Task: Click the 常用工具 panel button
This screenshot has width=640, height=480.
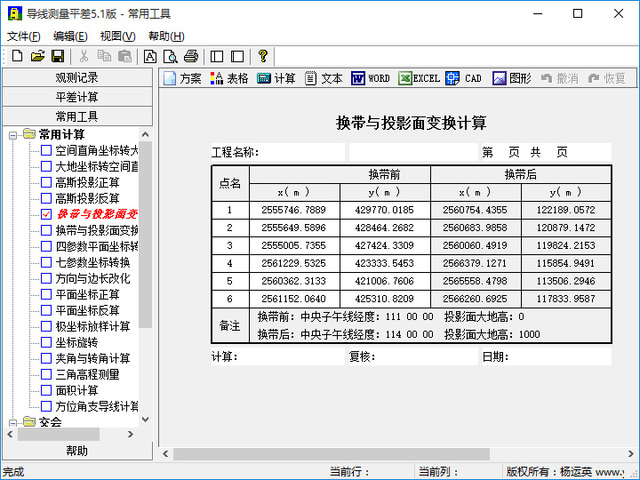Action: pyautogui.click(x=78, y=117)
